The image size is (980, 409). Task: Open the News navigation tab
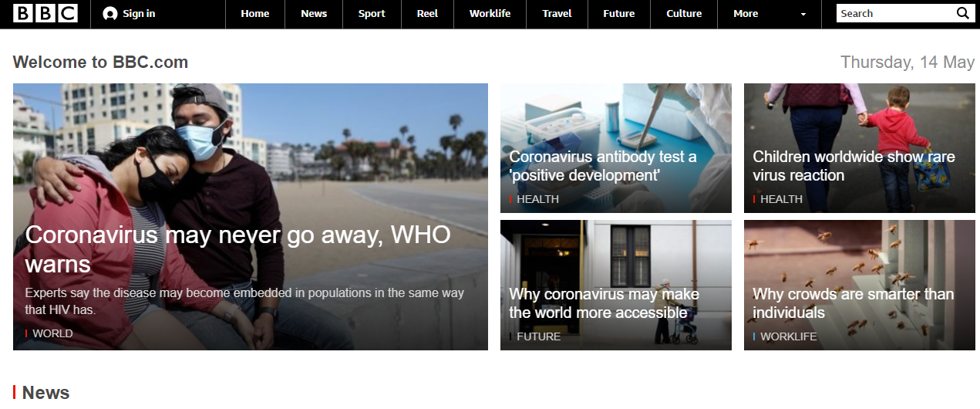[314, 14]
